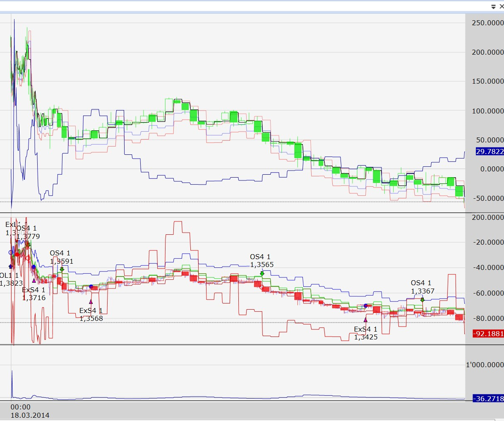Click the 250.0000 axis value

click(487, 23)
